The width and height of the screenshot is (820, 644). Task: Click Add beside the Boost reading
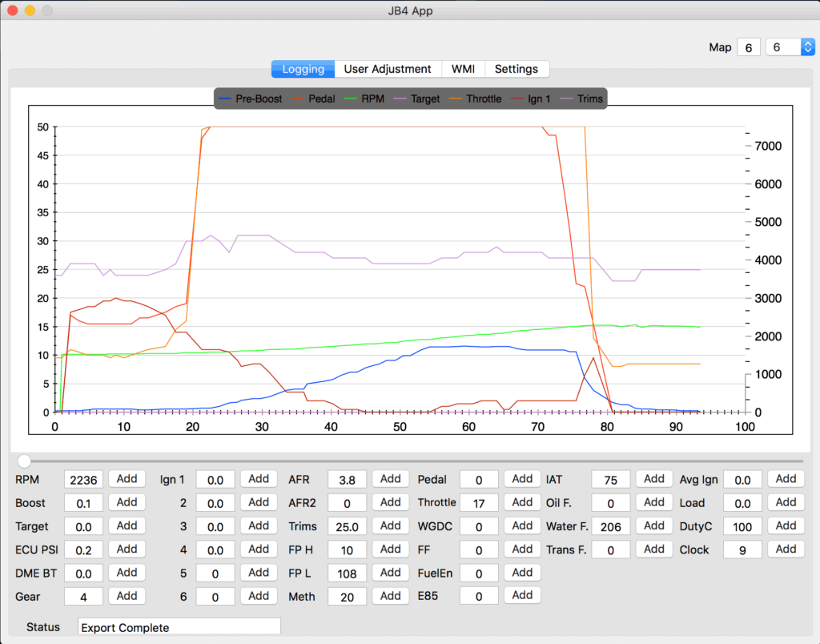[x=127, y=502]
